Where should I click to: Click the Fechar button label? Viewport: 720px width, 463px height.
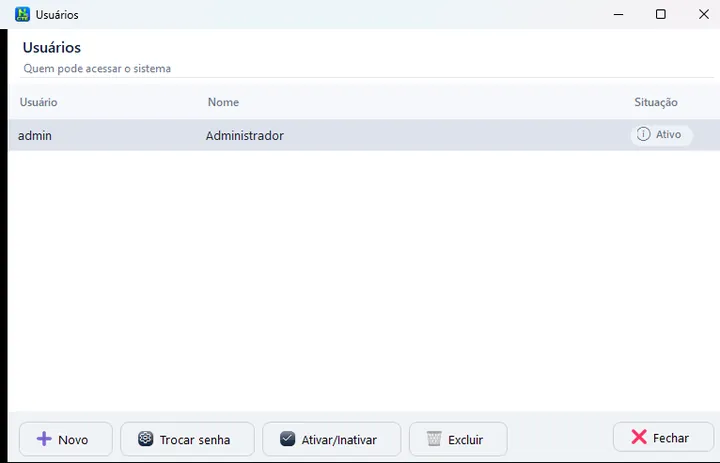671,438
